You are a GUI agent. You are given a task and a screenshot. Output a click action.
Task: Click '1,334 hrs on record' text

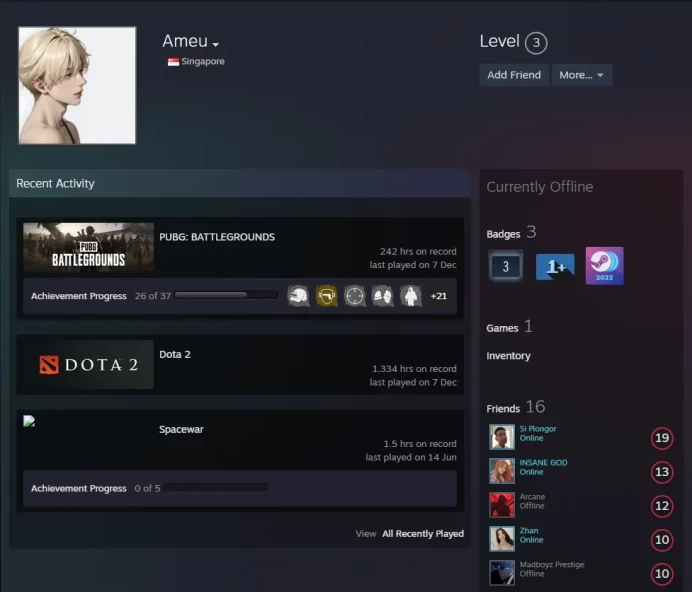(x=414, y=369)
